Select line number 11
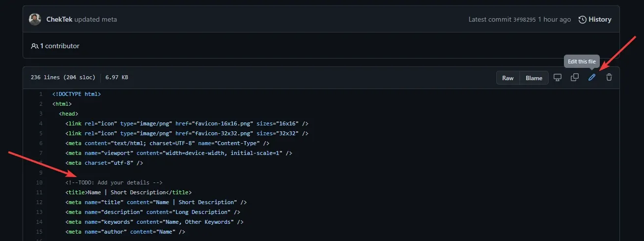Screen dimensions: 644x241 point(39,192)
